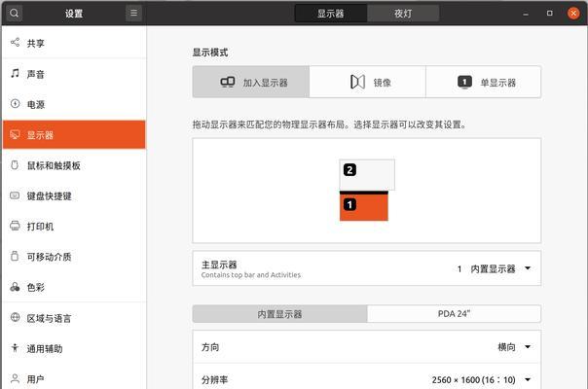588x389 pixels.
Task: Minimize the Settings window
Action: (x=526, y=14)
